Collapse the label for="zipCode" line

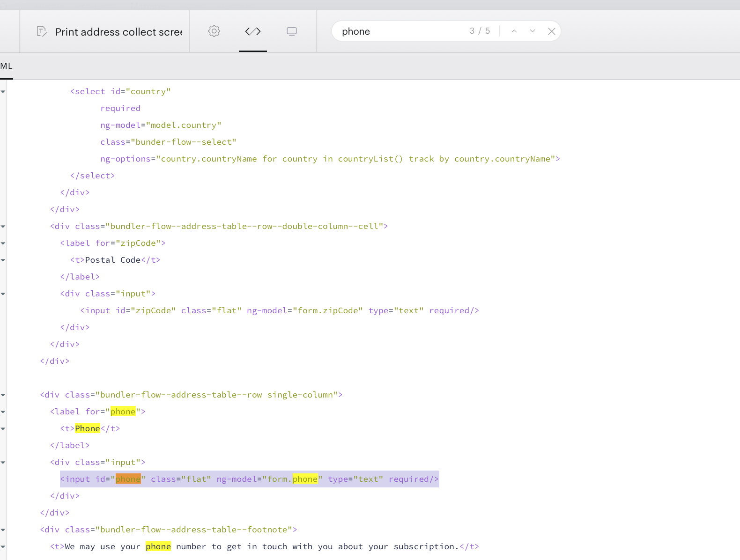3,243
